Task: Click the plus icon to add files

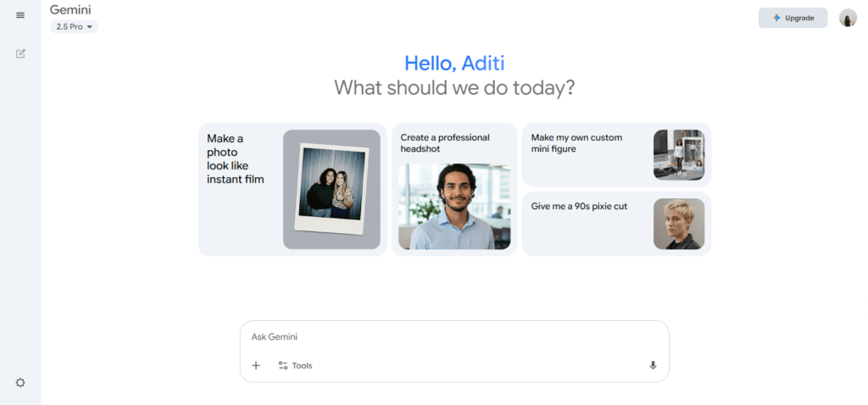Action: coord(256,365)
